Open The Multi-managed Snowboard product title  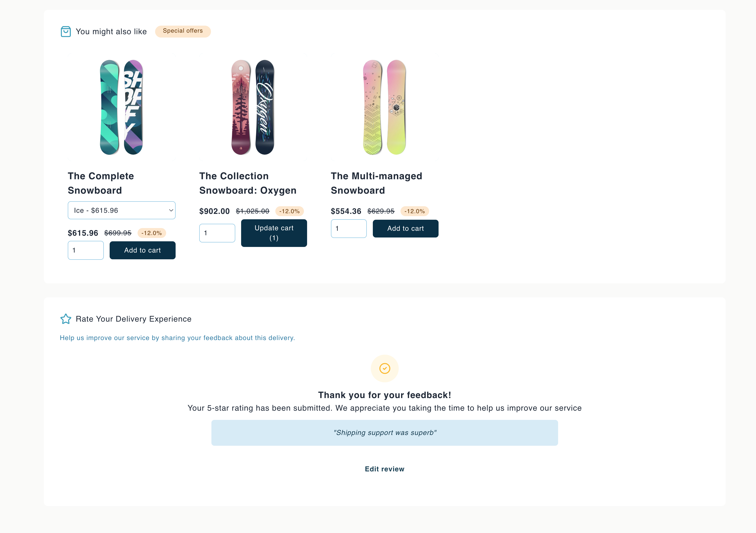coord(377,183)
